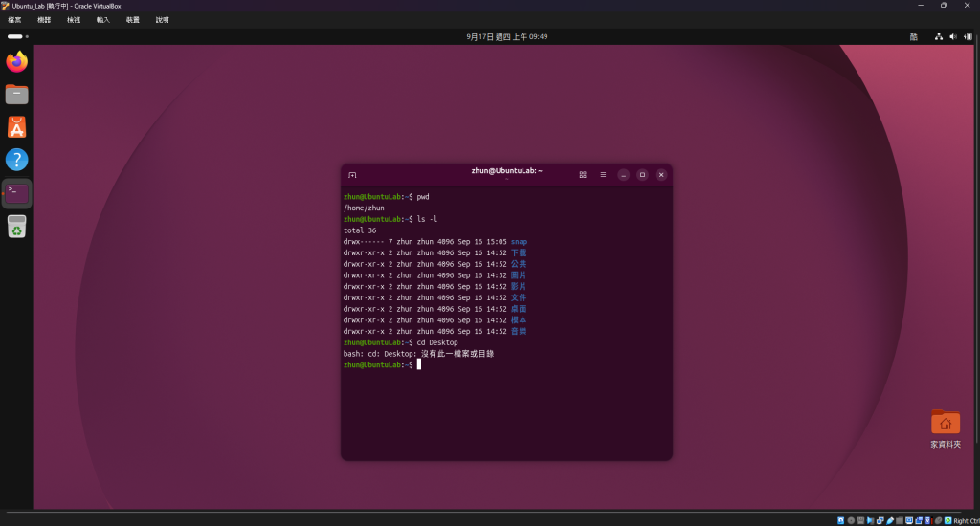Click the /home/zhun output line
Viewport: 980px width, 526px height.
pyautogui.click(x=364, y=208)
